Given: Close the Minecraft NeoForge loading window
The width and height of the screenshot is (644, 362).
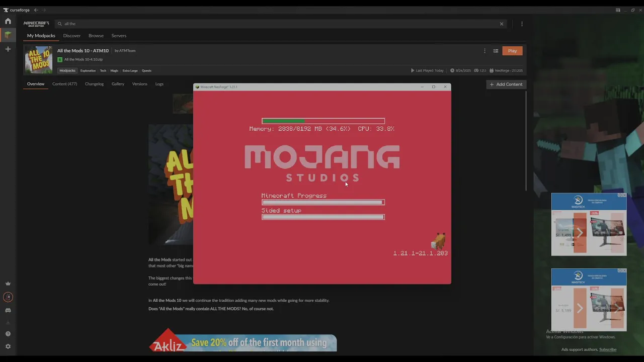Looking at the screenshot, I should click(x=445, y=87).
